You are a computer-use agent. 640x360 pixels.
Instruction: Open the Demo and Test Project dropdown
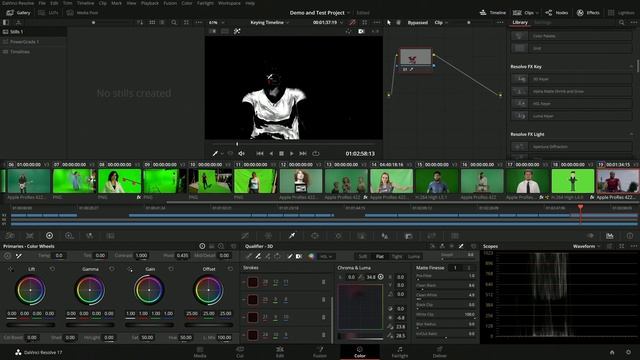[x=320, y=13]
